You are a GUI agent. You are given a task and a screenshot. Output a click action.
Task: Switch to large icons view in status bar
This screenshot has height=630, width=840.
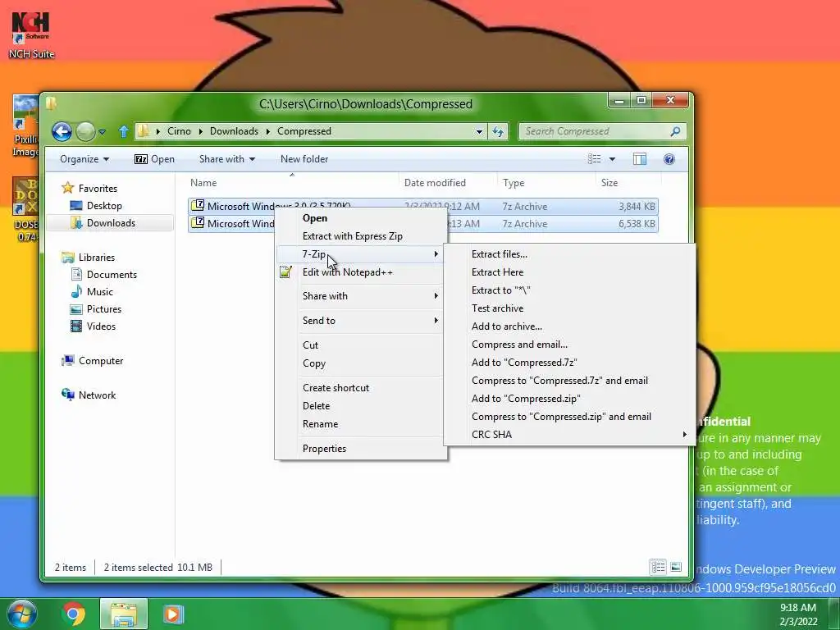tap(676, 567)
